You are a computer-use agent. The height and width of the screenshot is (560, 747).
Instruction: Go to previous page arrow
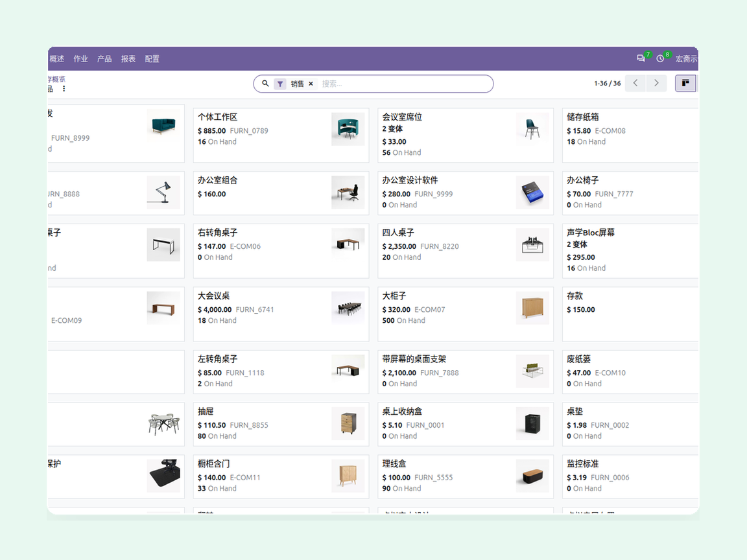tap(635, 83)
